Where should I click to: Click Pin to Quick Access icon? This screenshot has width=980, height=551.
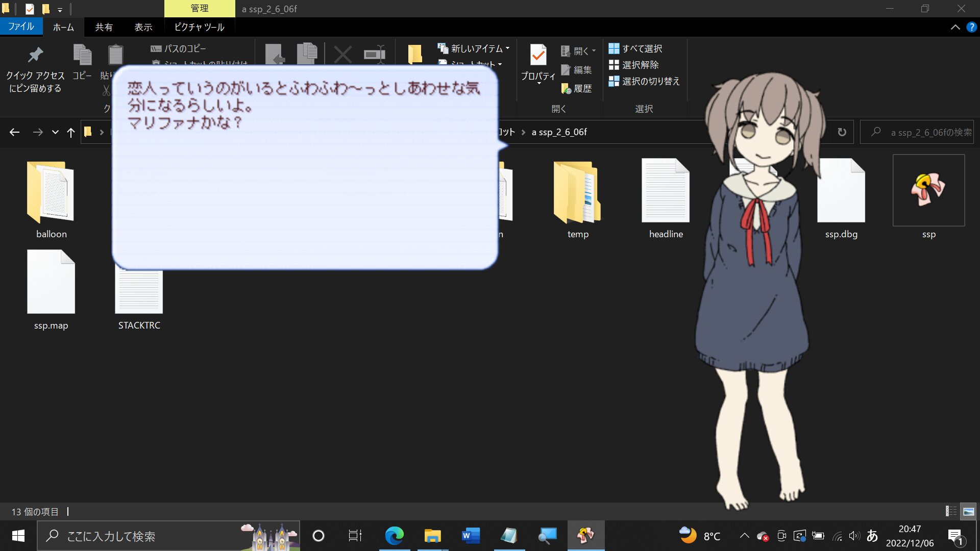(x=35, y=55)
